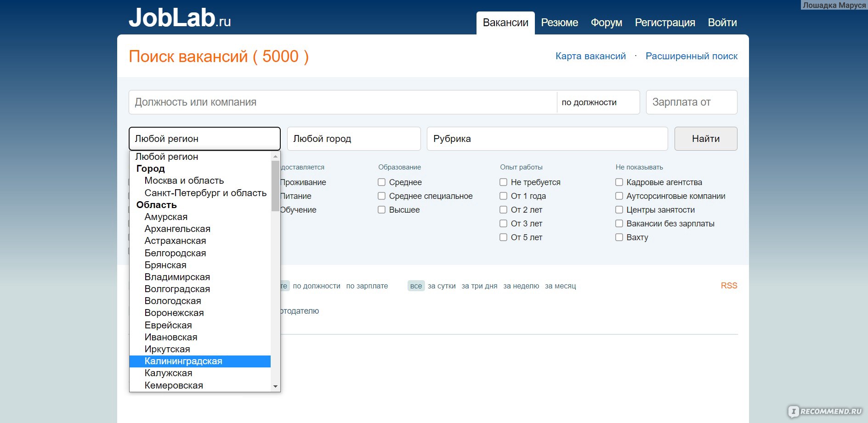Choose Воронежская region
The width and height of the screenshot is (868, 423).
tap(200, 313)
